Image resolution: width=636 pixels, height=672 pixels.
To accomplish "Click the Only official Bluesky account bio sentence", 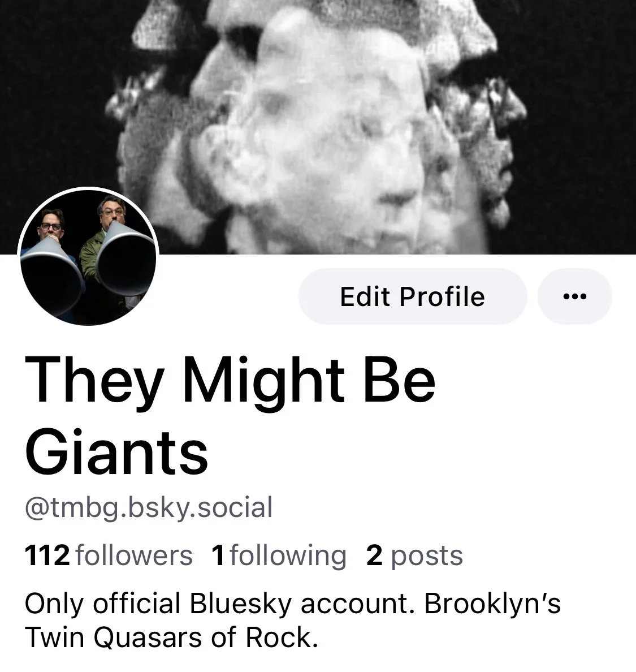I will coord(220,604).
